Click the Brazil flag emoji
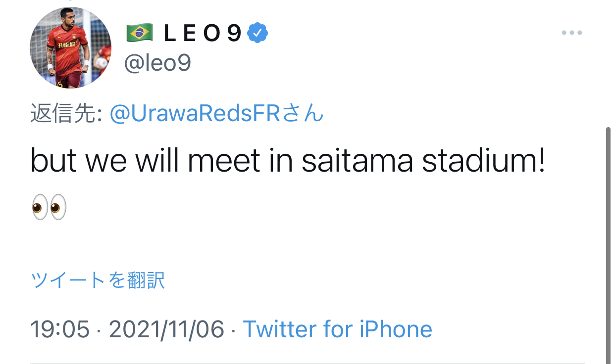 pyautogui.click(x=140, y=33)
